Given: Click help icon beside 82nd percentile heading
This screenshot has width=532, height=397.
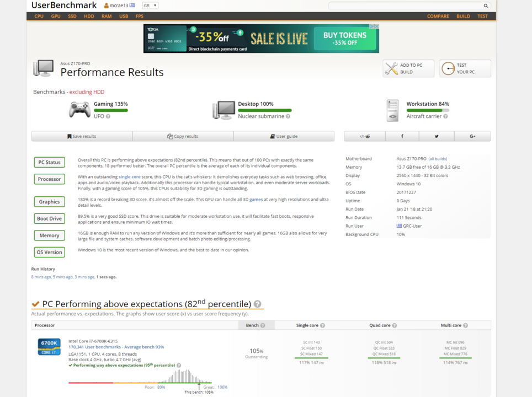Looking at the screenshot, I should tap(258, 304).
